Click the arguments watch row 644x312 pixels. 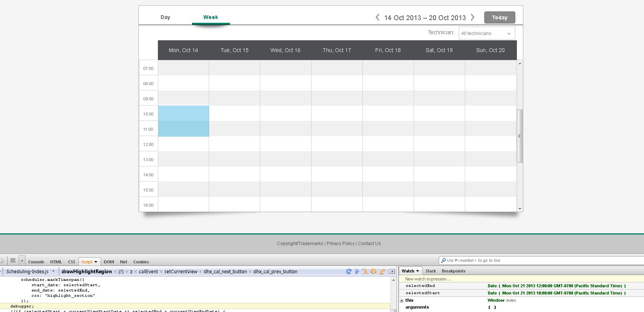[x=521, y=307]
